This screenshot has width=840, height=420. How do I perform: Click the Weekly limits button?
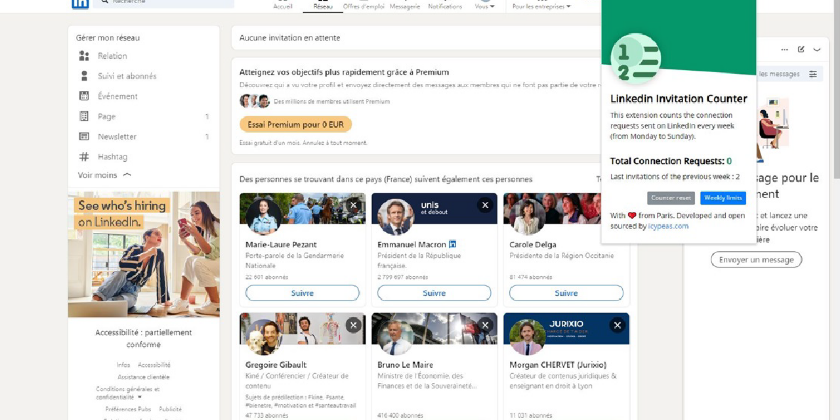click(723, 198)
